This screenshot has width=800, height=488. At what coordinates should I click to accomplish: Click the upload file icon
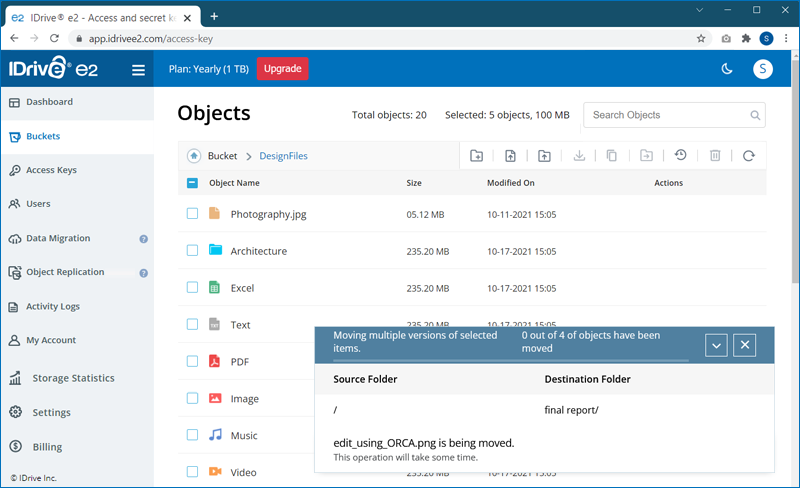click(510, 156)
